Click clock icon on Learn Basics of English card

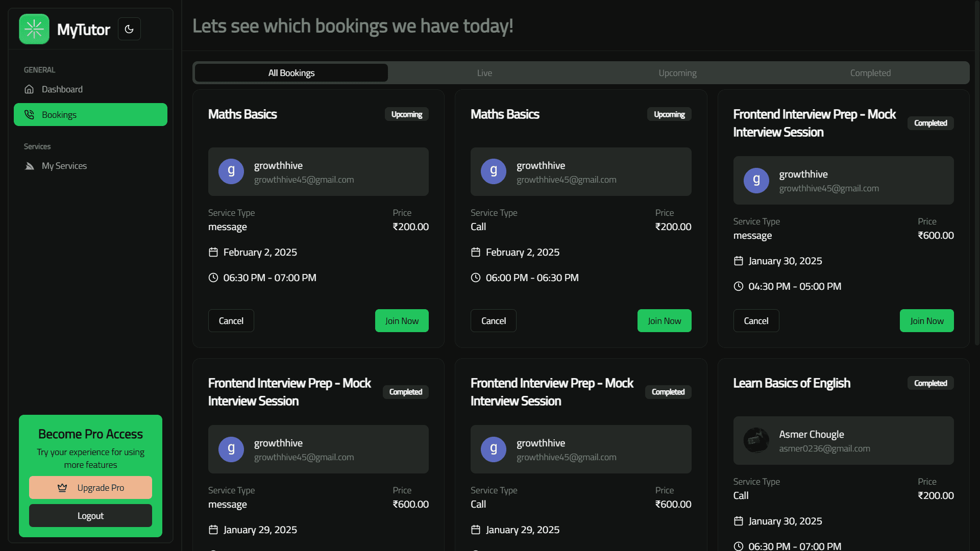pyautogui.click(x=739, y=546)
